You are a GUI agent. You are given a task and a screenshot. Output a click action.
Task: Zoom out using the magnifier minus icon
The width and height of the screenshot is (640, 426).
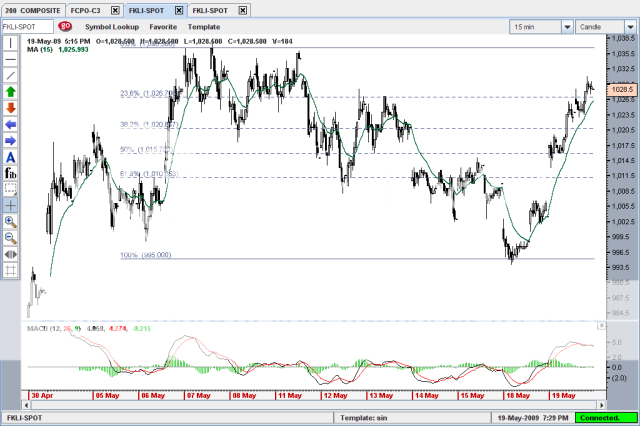pos(10,237)
